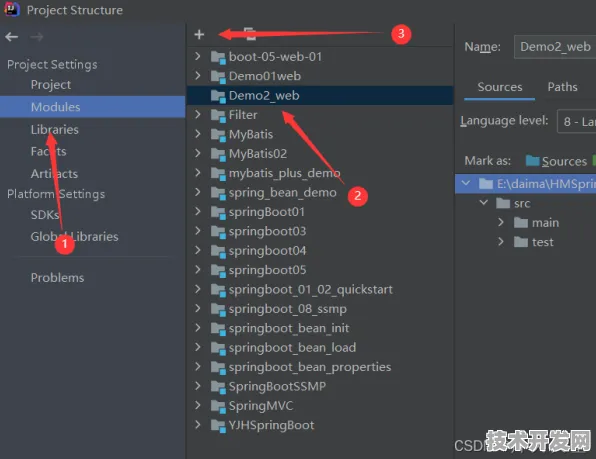Select the springboot_08_ssmp module
The width and height of the screenshot is (596, 459).
click(x=287, y=309)
